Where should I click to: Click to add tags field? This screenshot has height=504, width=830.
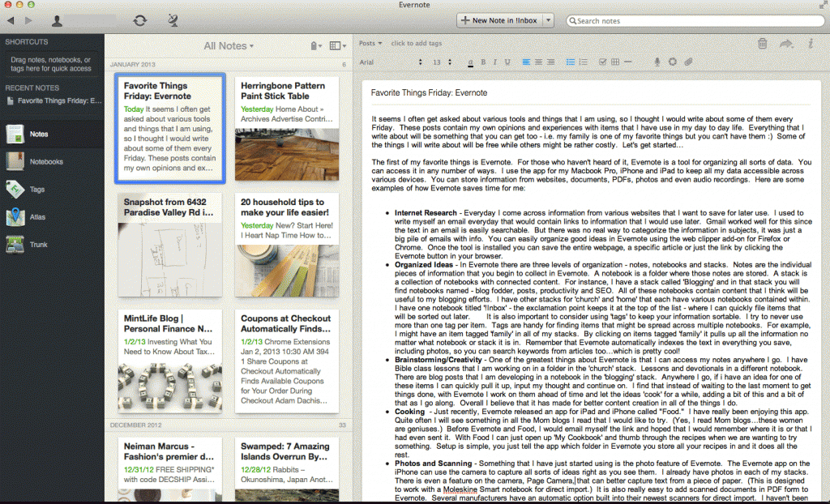416,44
